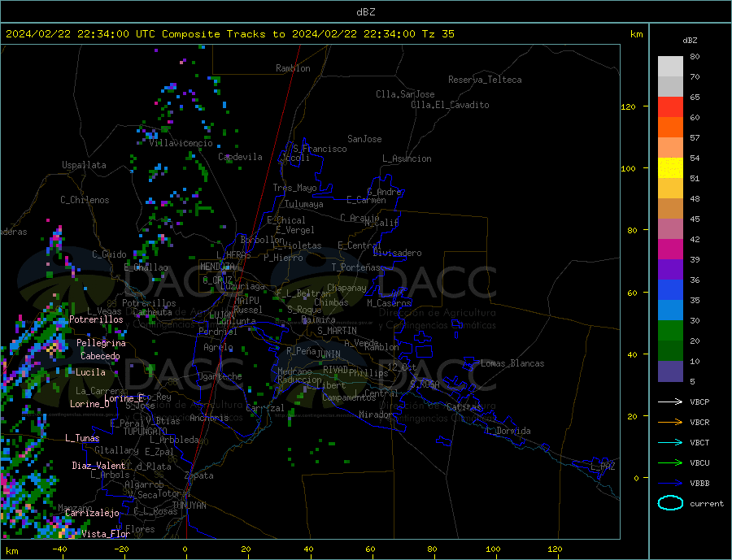732x560 pixels.
Task: Click the 'Ramblon' label at top
Action: click(293, 68)
